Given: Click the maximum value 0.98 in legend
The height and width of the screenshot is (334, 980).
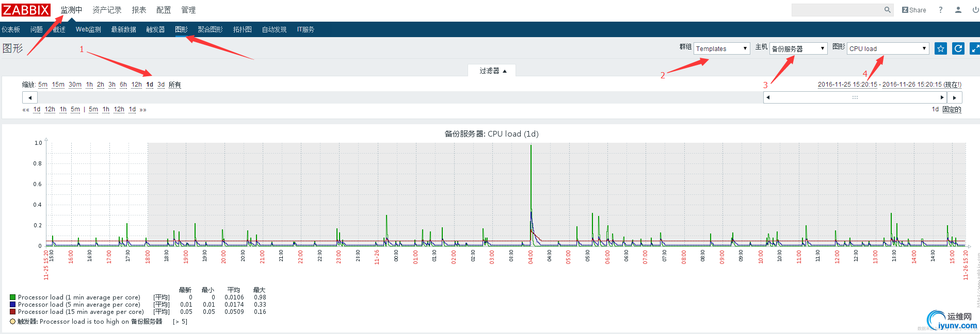Looking at the screenshot, I should tap(260, 297).
